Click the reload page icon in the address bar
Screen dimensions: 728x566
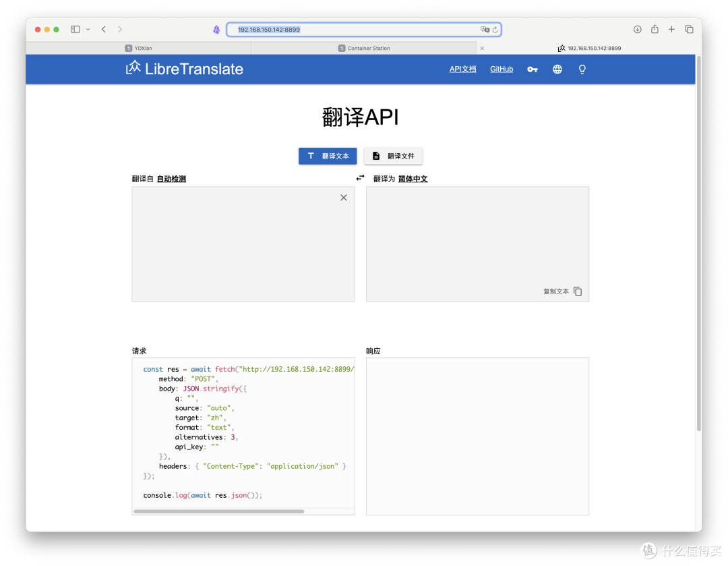495,30
